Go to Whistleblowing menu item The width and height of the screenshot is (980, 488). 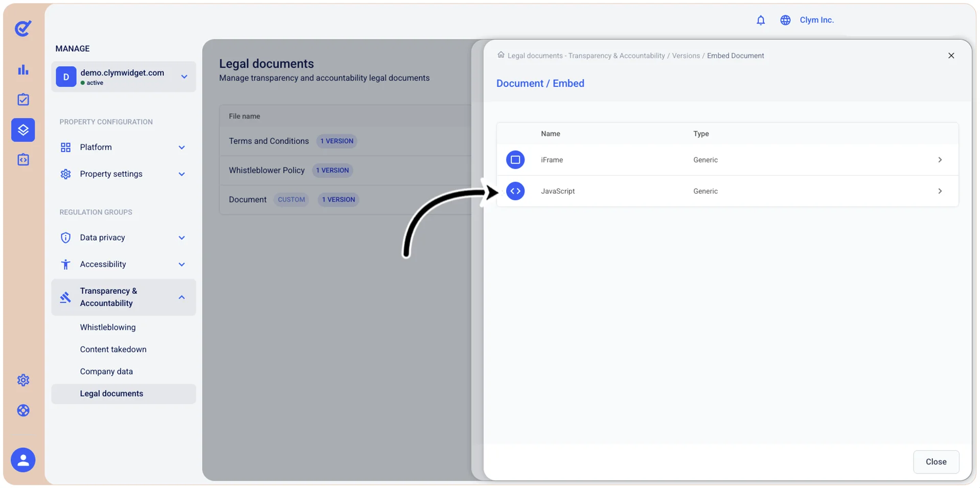pyautogui.click(x=108, y=327)
